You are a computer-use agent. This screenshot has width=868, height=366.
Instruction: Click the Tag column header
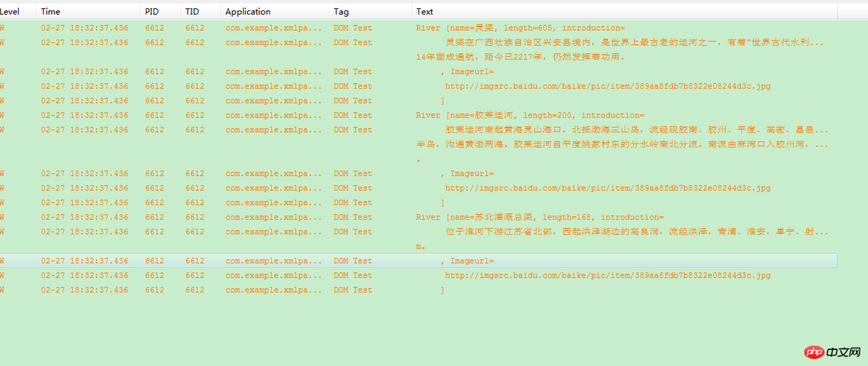click(x=370, y=11)
